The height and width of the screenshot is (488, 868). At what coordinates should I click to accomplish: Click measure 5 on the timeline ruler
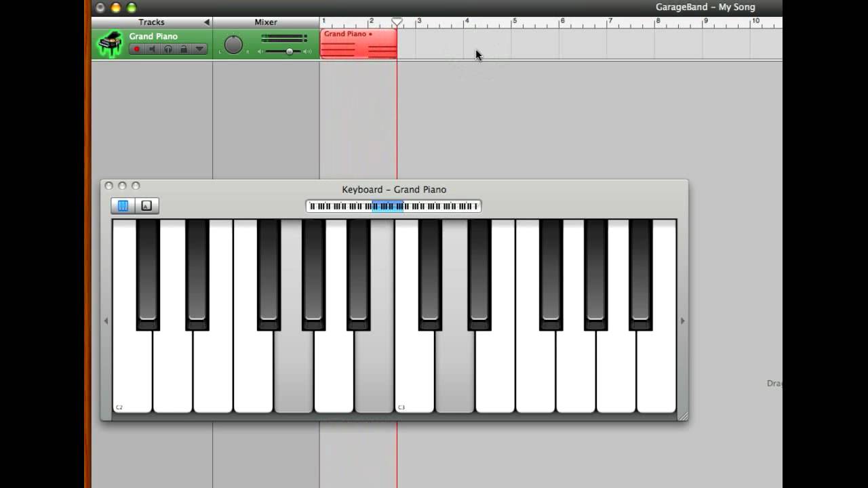[x=514, y=22]
